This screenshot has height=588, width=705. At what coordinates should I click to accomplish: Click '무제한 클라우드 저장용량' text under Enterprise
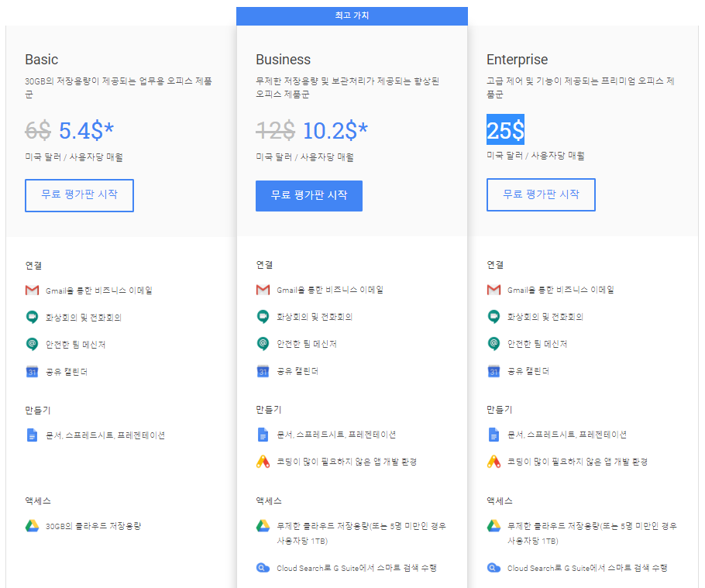[592, 533]
